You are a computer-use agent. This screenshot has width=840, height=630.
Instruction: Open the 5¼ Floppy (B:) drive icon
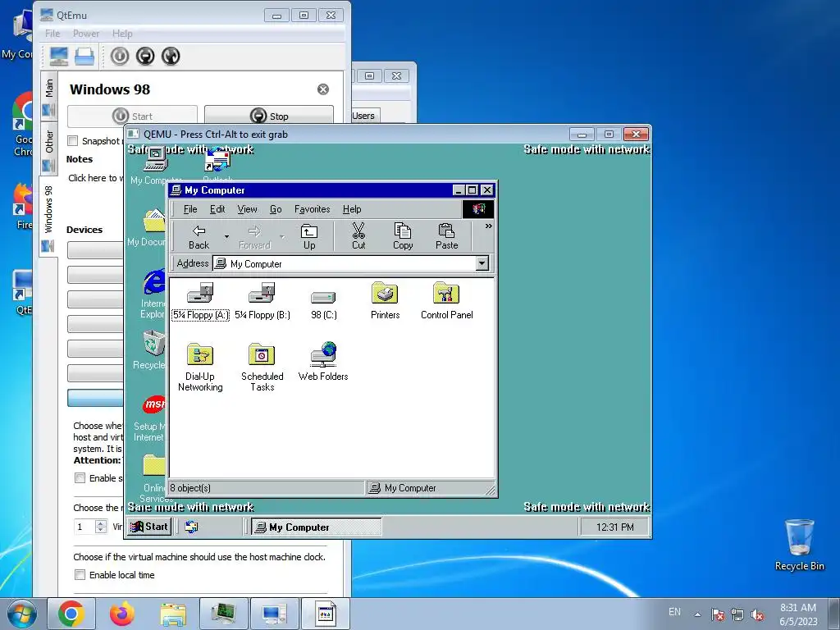click(262, 301)
